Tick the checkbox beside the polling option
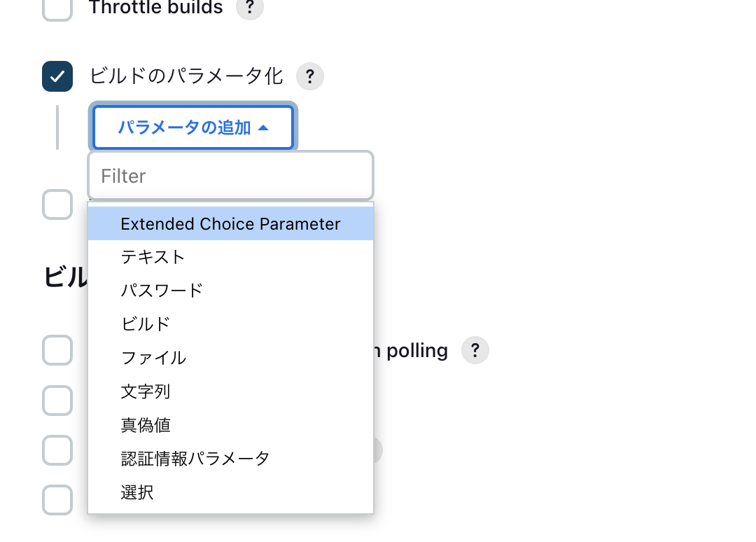756x542 pixels. 57,350
